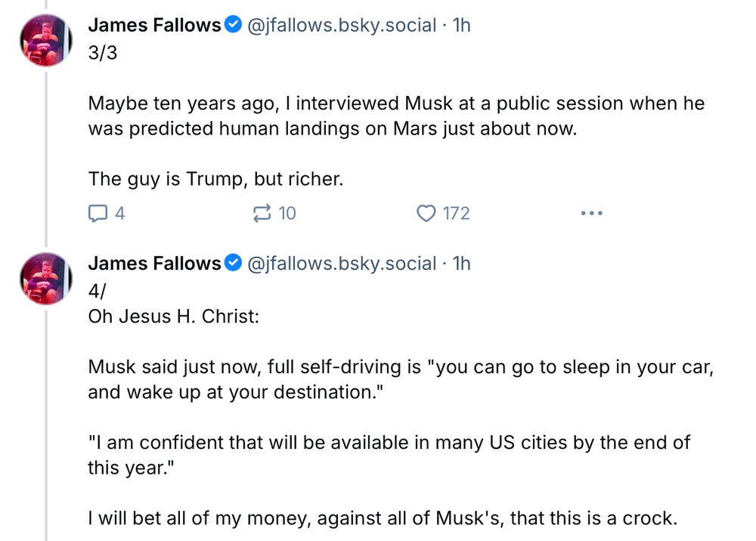Image resolution: width=756 pixels, height=541 pixels.
Task: Click the 'I will bet all of my money' sentence
Action: coord(380,518)
